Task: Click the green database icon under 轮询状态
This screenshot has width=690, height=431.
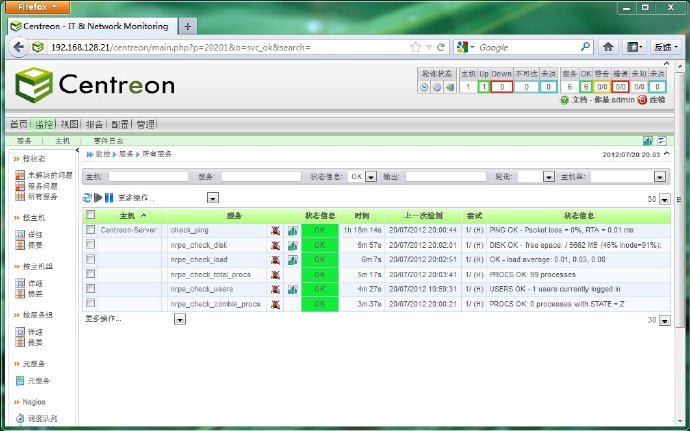Action: click(449, 87)
